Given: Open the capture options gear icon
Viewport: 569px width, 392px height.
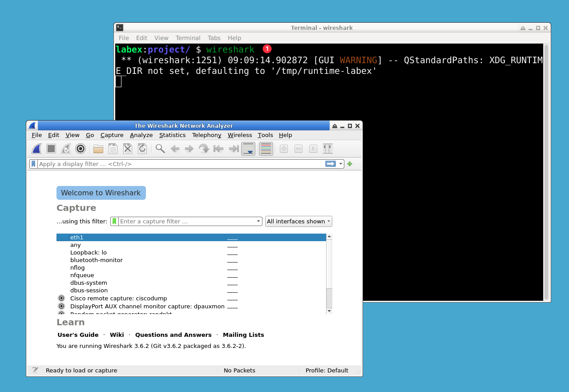Looking at the screenshot, I should click(x=81, y=149).
